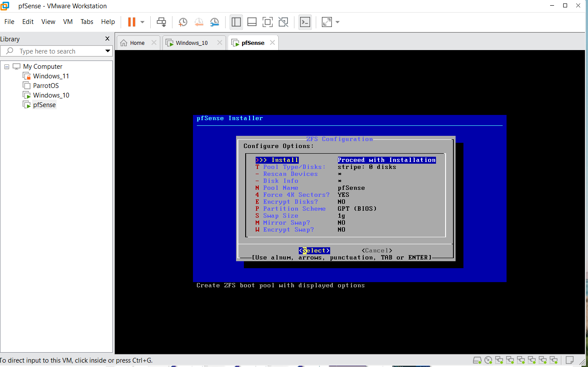
Task: Click the library search field
Action: (x=56, y=51)
